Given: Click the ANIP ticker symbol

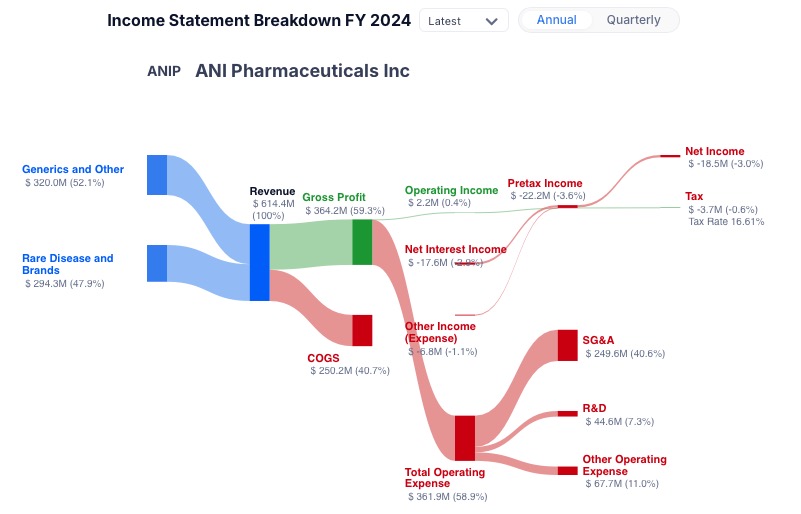Looking at the screenshot, I should click(164, 72).
